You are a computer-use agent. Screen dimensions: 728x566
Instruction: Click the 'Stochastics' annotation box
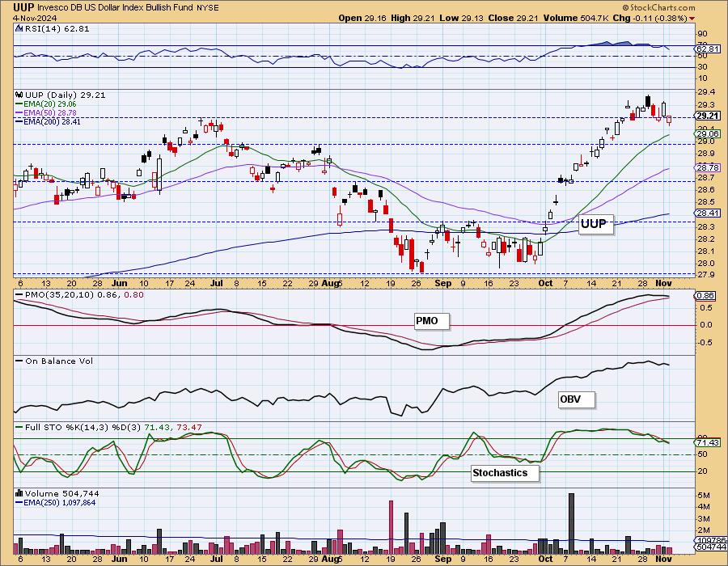[x=505, y=473]
